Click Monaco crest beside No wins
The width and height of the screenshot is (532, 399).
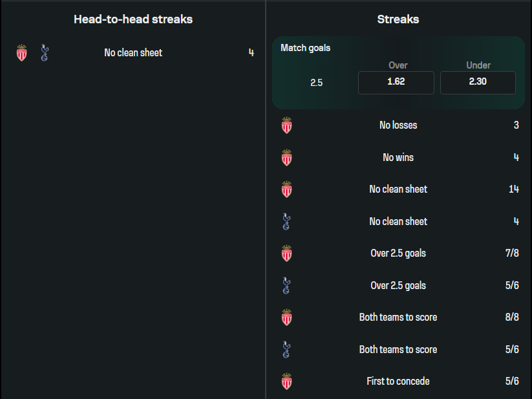(x=287, y=158)
